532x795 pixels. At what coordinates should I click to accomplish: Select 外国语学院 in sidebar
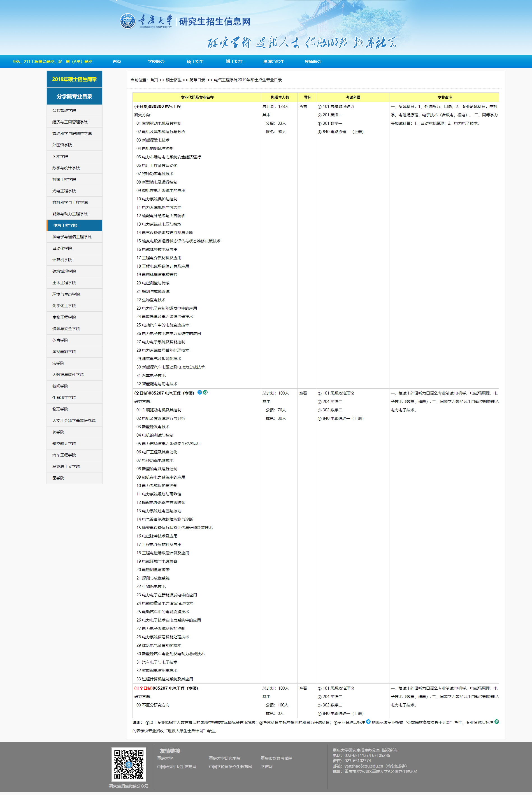click(x=74, y=145)
